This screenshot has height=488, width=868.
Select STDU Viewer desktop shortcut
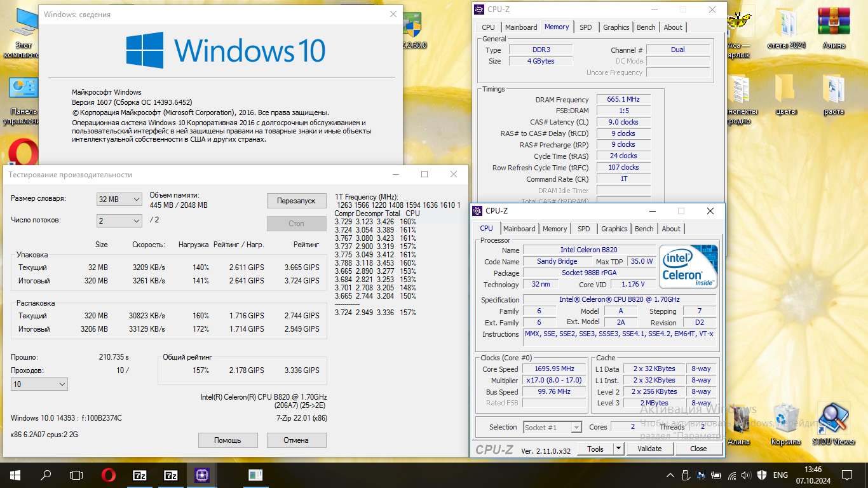834,423
